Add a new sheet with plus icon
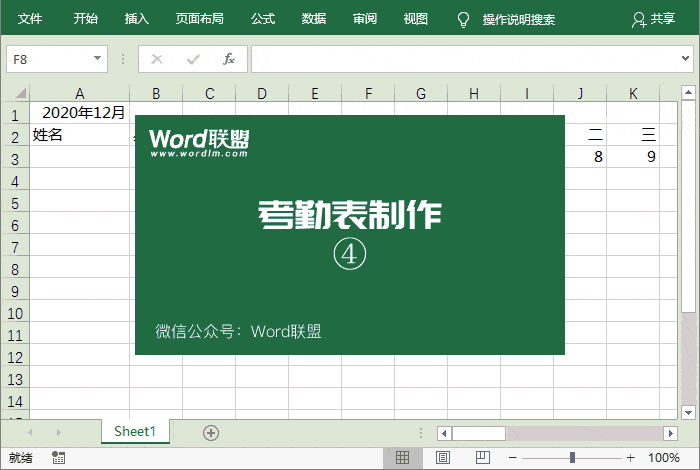700x470 pixels. pyautogui.click(x=210, y=432)
